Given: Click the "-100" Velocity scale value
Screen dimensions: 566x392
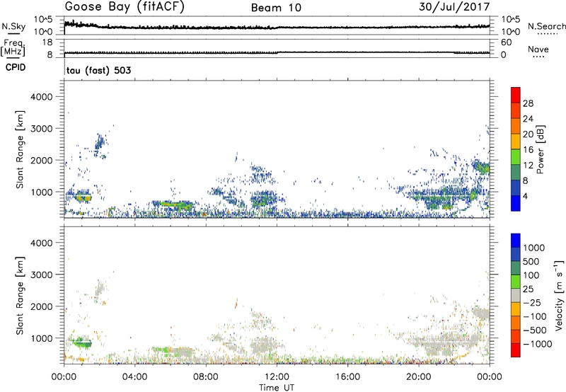Looking at the screenshot, I should pos(534,316).
